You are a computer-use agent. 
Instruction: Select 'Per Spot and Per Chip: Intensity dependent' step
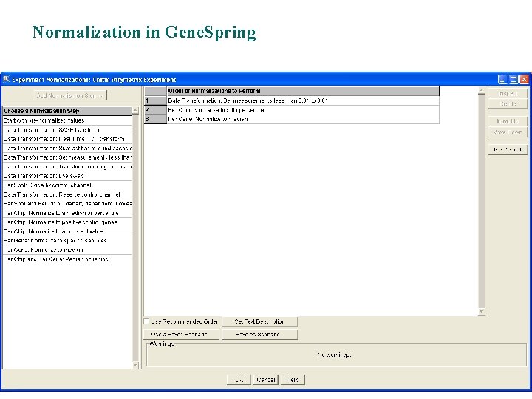pyautogui.click(x=67, y=204)
